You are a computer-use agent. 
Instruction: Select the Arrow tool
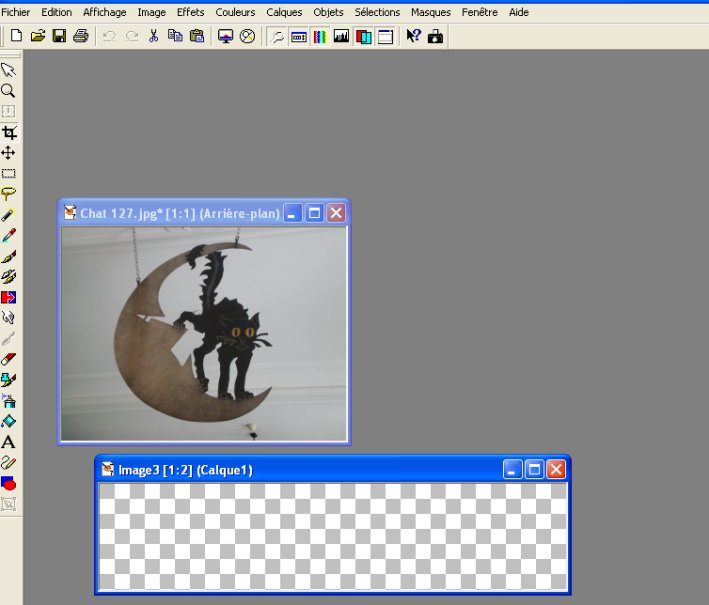[9, 70]
